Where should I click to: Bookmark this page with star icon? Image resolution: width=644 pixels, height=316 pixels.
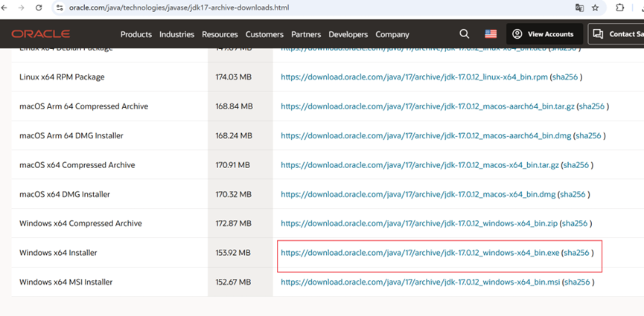(x=595, y=7)
